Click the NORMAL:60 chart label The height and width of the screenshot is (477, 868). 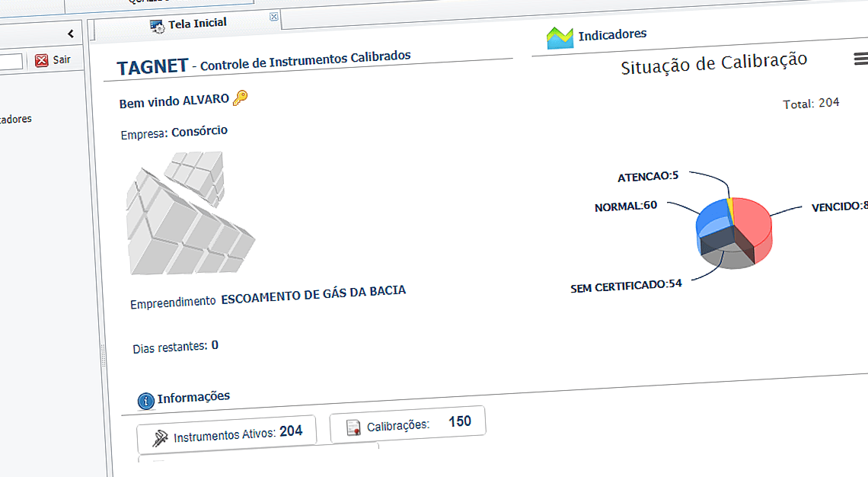(x=626, y=206)
